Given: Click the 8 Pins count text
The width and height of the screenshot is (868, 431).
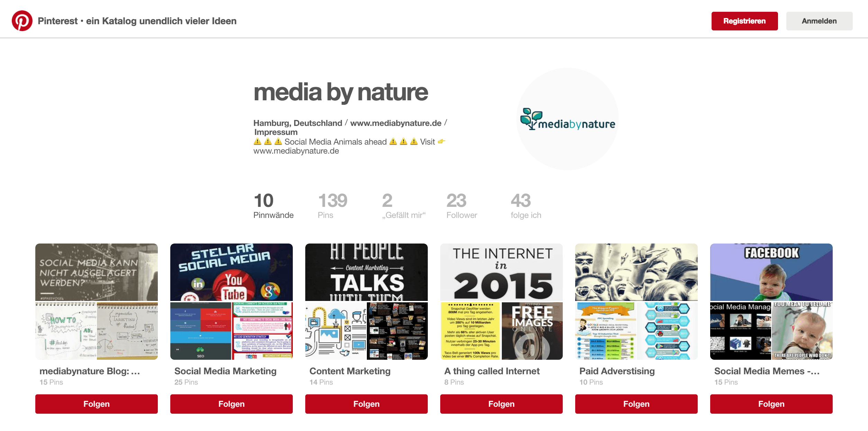Looking at the screenshot, I should tap(454, 382).
